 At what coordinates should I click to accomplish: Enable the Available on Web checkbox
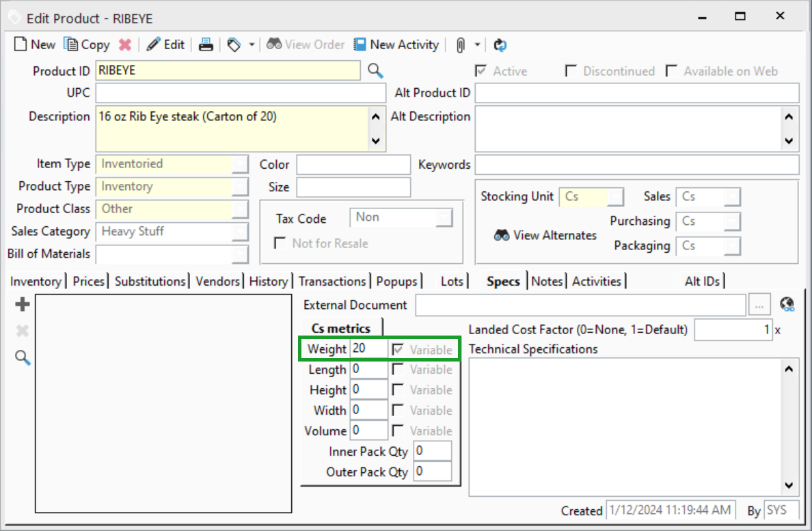tap(671, 71)
